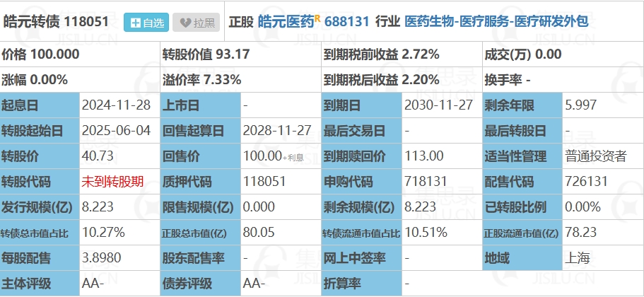Screen dimensions: 644x297
Task: Click 限售规模(亿) value 0.000
Action: [x=259, y=206]
